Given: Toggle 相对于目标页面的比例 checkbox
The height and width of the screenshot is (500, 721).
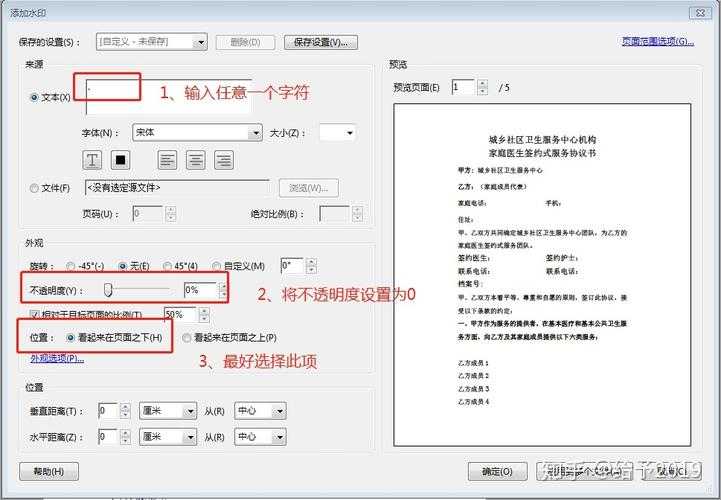Looking at the screenshot, I should tap(35, 314).
